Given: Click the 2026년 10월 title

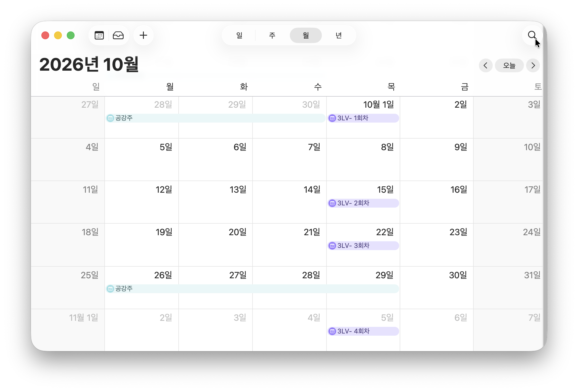Looking at the screenshot, I should (x=89, y=64).
